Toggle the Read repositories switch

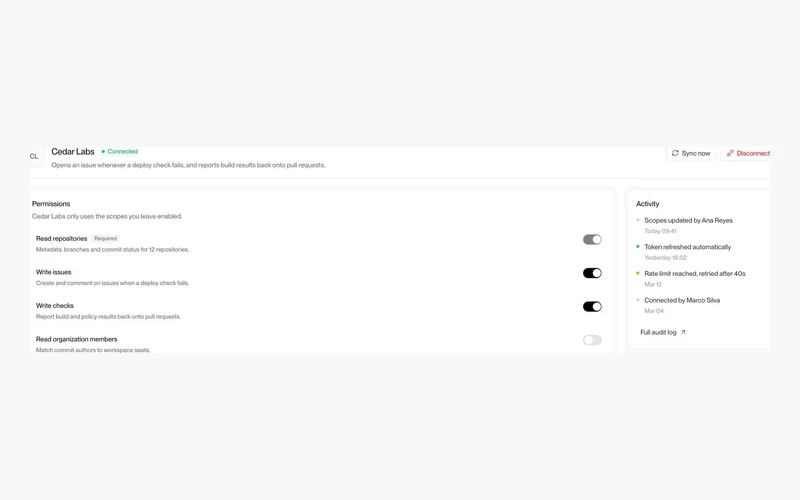coord(592,239)
